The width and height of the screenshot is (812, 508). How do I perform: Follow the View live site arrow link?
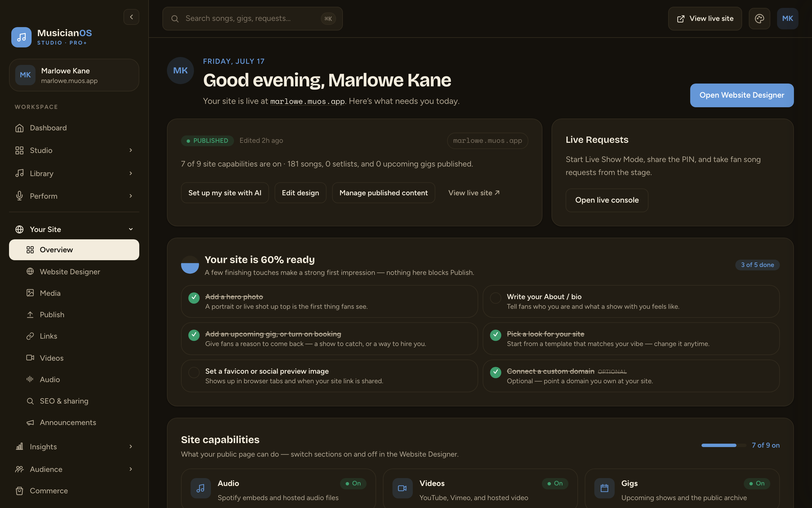pyautogui.click(x=474, y=193)
